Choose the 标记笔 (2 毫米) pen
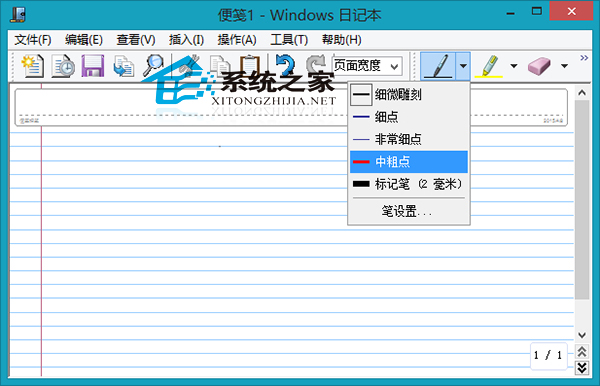This screenshot has height=386, width=600. 409,184
